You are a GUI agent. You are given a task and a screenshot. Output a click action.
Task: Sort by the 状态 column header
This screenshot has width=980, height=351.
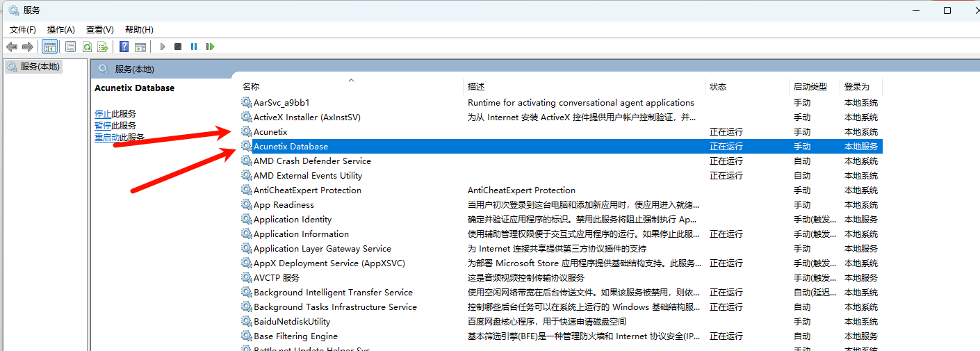(x=718, y=87)
